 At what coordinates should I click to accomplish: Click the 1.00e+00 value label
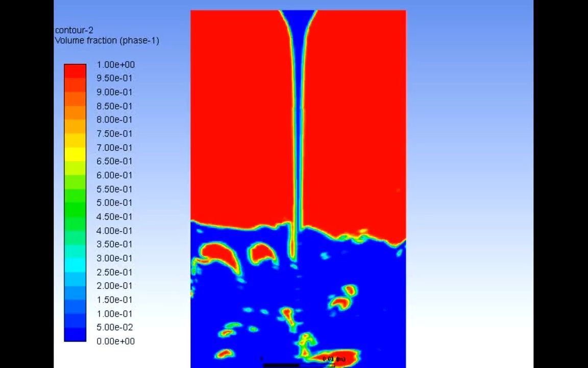coord(115,64)
